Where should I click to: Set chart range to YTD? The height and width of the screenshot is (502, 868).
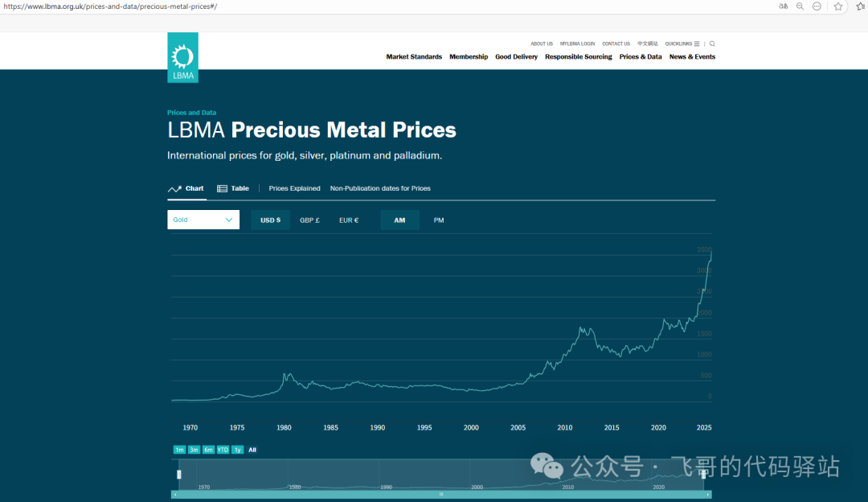[223, 450]
